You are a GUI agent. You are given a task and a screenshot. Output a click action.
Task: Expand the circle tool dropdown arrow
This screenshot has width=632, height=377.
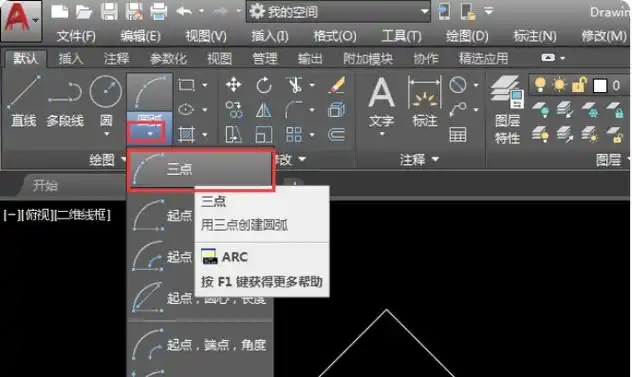coord(106,134)
